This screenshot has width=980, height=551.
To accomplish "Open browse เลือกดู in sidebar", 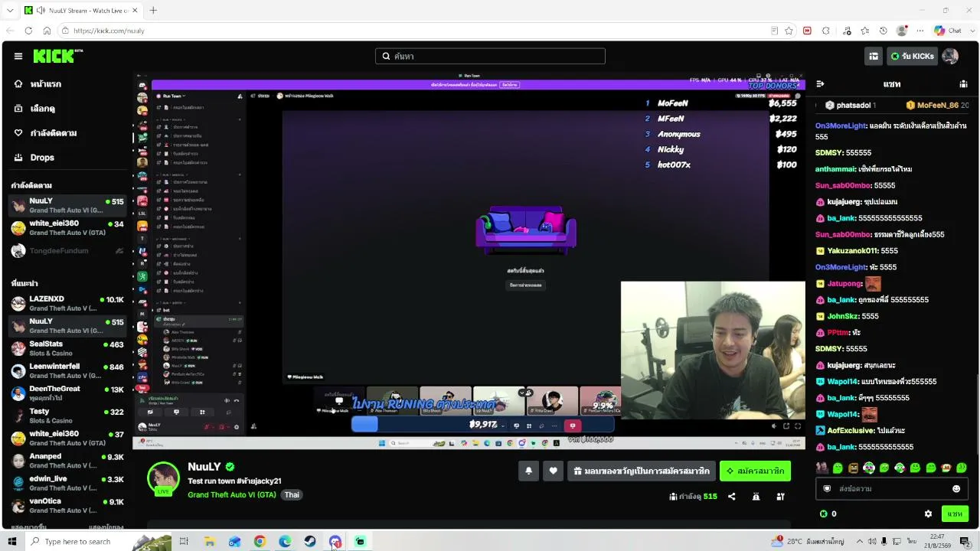I will (x=67, y=109).
